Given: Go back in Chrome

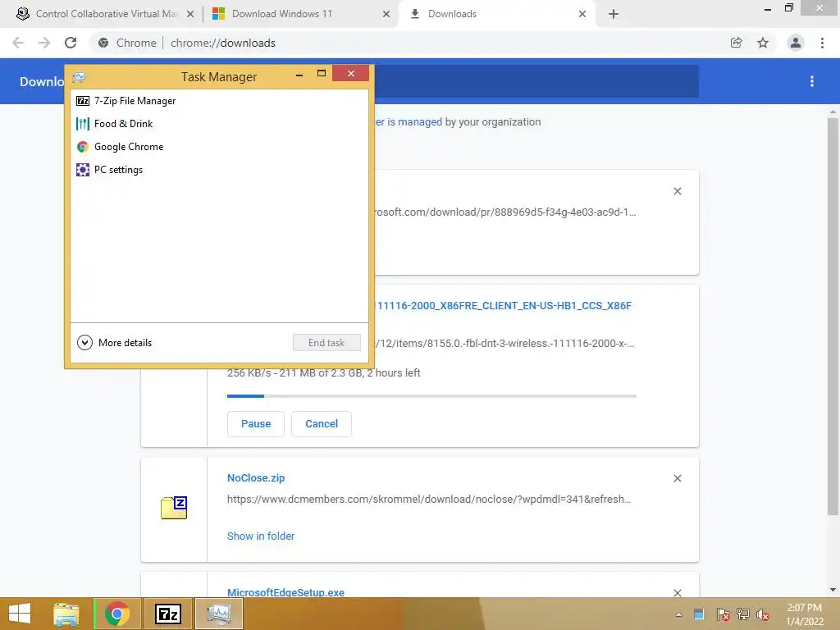Looking at the screenshot, I should point(18,43).
